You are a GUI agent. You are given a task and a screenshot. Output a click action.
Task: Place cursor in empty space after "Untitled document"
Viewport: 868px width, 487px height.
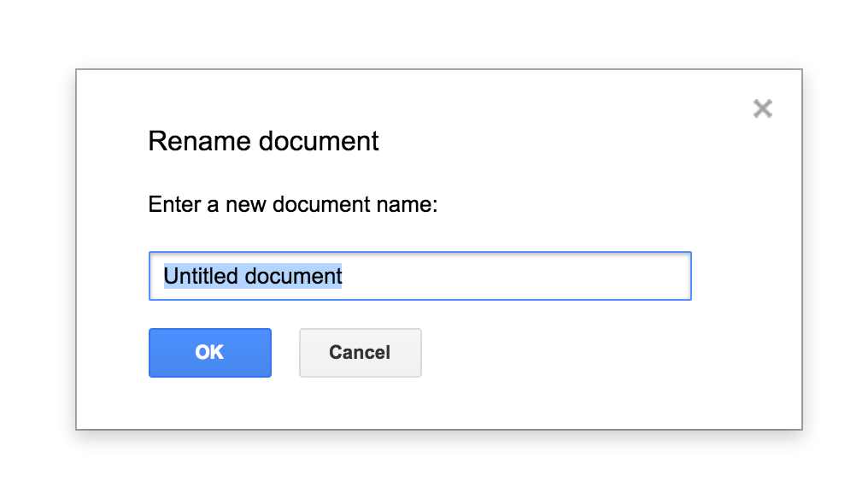(513, 276)
